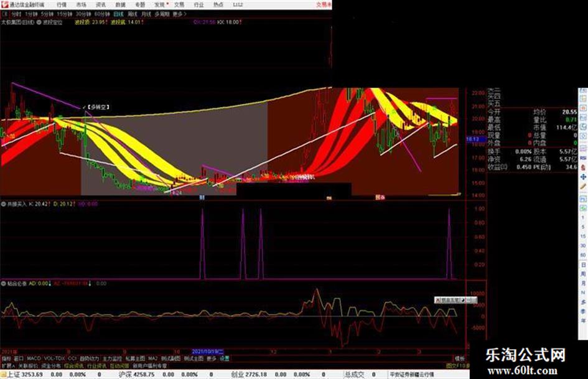This screenshot has width=588, height=379.
Task: Switch to the 分时 chart tab
Action: click(x=16, y=14)
